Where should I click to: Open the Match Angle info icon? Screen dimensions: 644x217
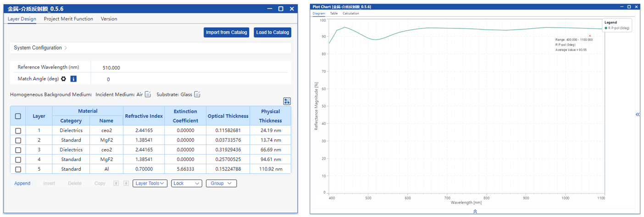coord(73,79)
